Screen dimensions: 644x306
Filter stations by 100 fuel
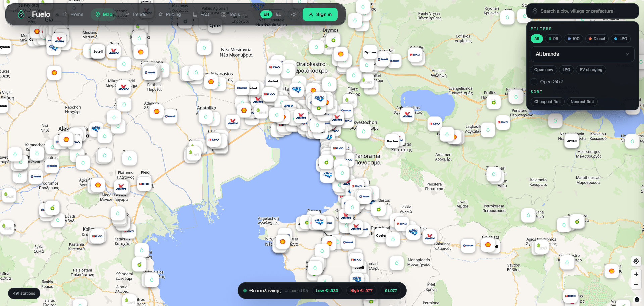pos(574,39)
